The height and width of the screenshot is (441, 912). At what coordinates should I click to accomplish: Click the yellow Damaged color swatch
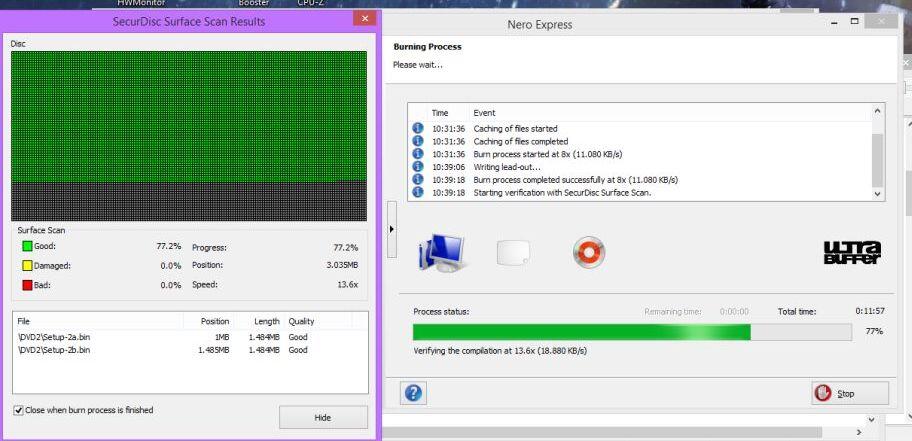[27, 266]
